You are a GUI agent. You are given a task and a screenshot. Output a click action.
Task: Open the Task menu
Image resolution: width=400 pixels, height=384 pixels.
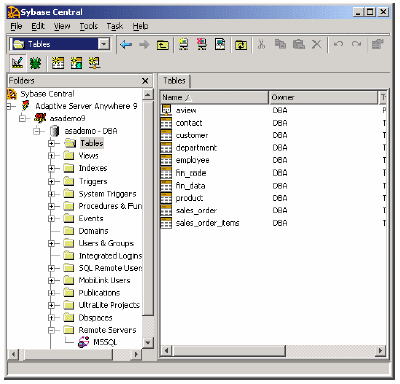pyautogui.click(x=115, y=26)
